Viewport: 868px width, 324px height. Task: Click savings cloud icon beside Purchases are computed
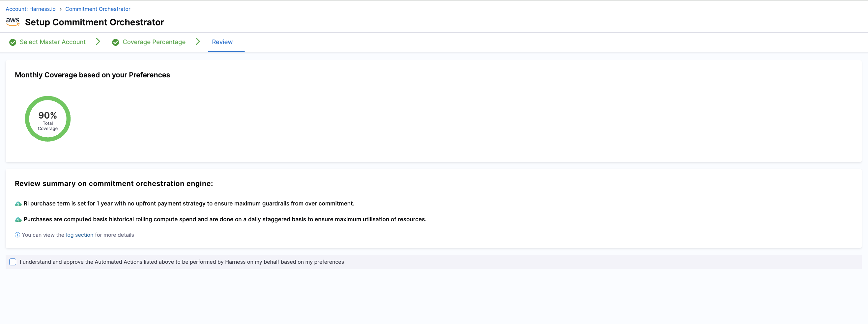pos(18,220)
